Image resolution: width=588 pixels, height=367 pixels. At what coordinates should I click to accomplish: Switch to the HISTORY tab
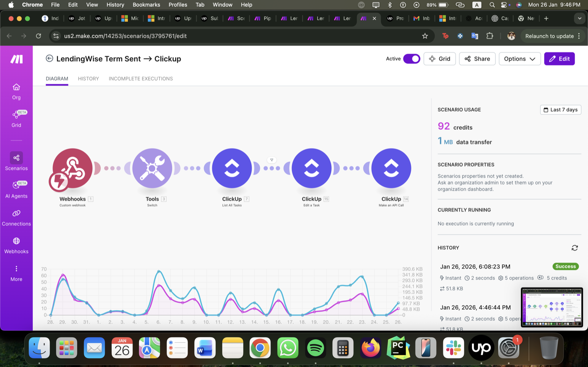point(88,79)
